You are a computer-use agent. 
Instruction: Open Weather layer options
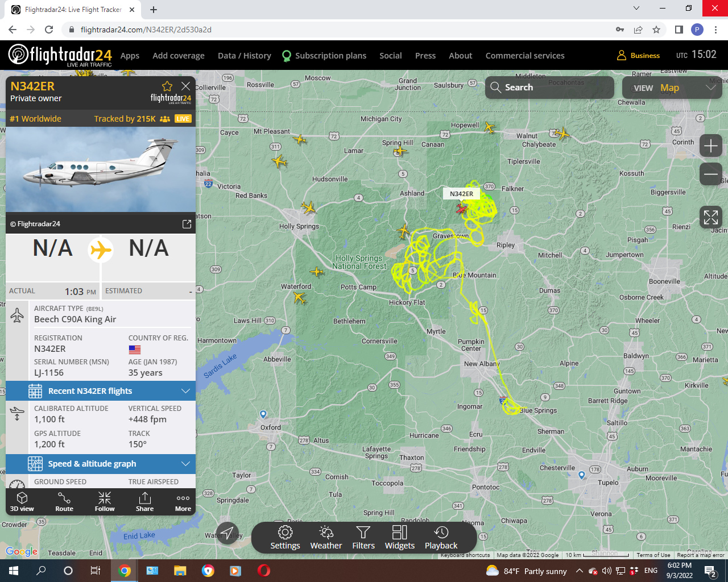pos(326,538)
